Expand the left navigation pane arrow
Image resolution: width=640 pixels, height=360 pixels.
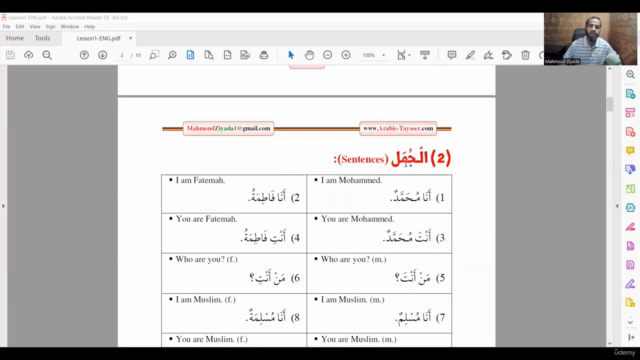click(x=3, y=206)
